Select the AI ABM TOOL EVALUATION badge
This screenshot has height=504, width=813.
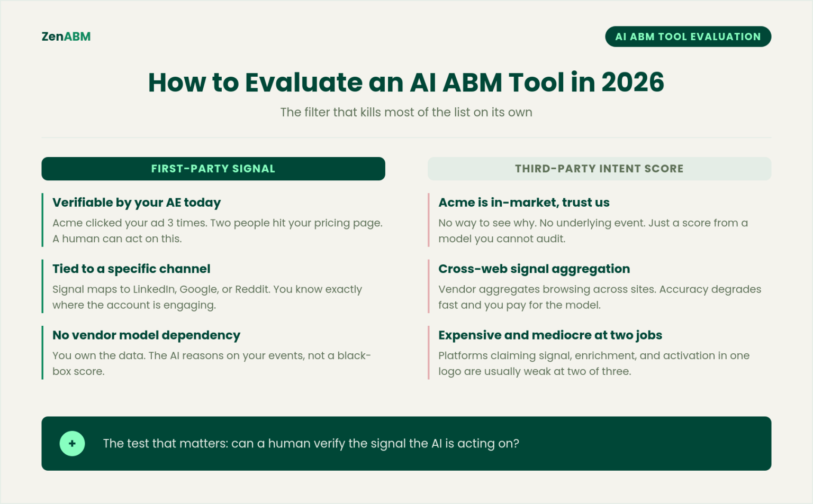[688, 36]
